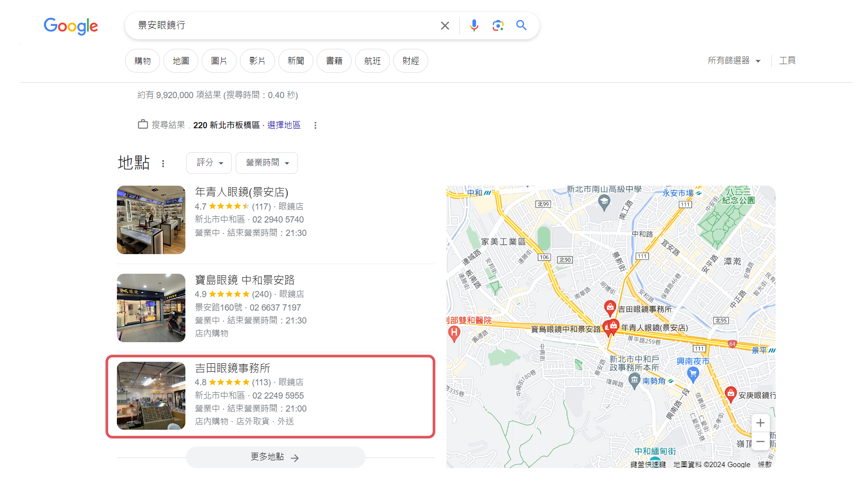Start voice search with the microphone icon

coord(474,25)
